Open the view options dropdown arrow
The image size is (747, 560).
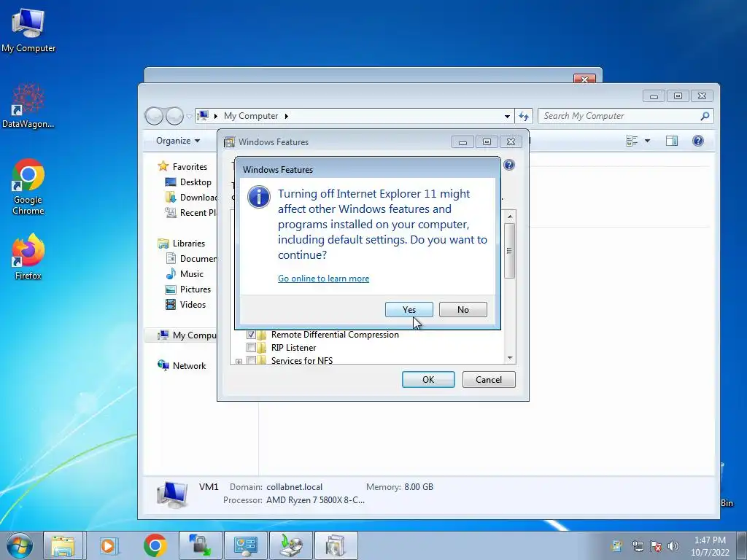[647, 141]
